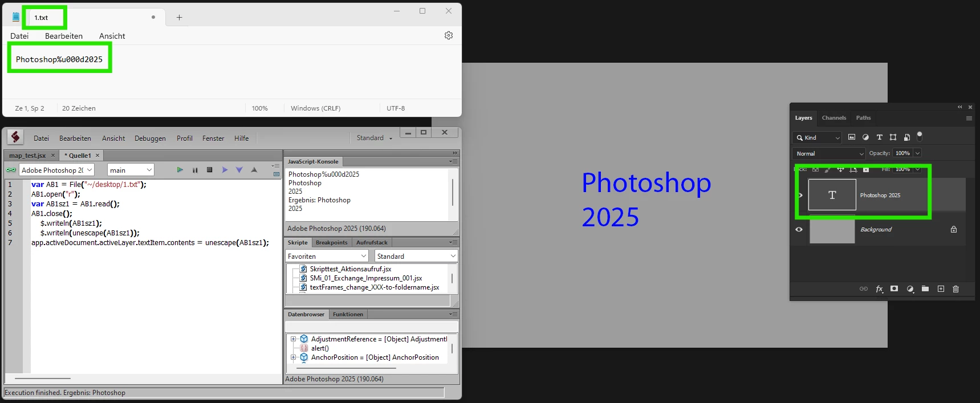
Task: Close the map_test.jsx tab
Action: pyautogui.click(x=53, y=155)
